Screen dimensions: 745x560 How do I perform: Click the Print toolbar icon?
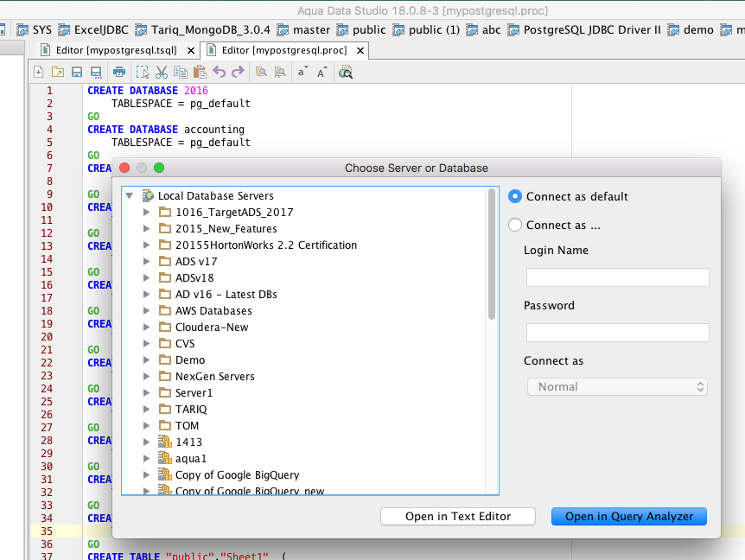[119, 73]
